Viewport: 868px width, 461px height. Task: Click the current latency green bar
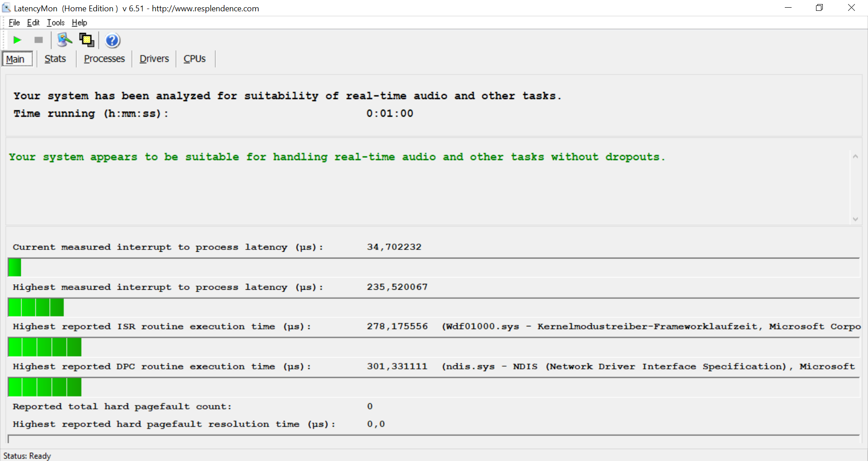click(x=14, y=268)
